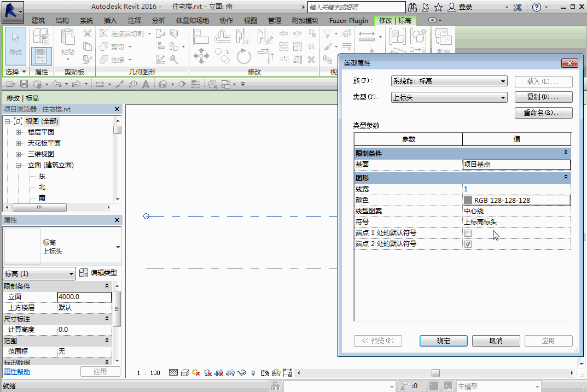The width and height of the screenshot is (587, 392).
Task: Switch to the 视图 ribbon tab
Action: [251, 21]
